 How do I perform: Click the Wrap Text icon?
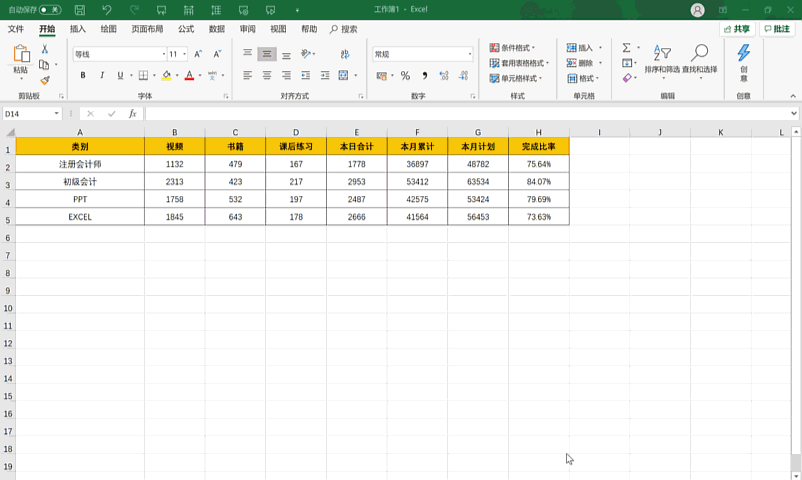click(345, 54)
